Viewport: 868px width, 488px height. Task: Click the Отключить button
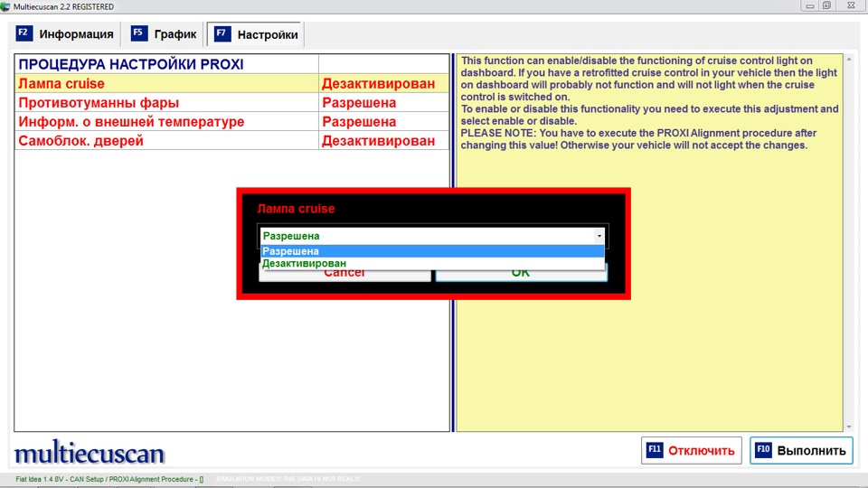692,450
